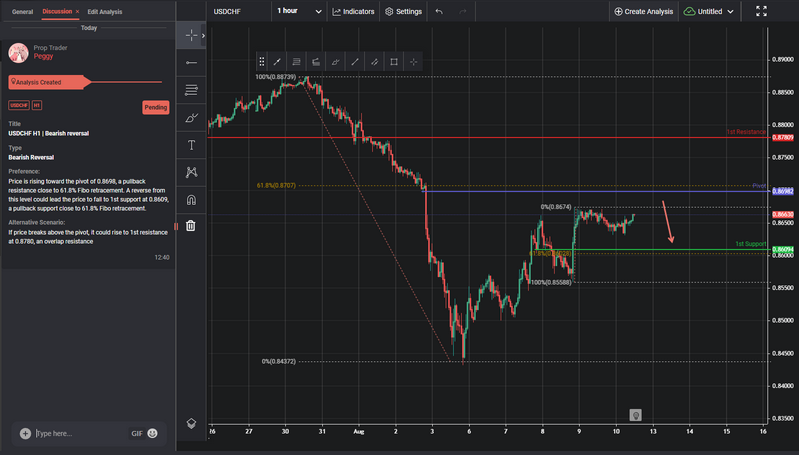Pick the trend line tool in floating toolbar
This screenshot has height=455, width=799.
(x=355, y=62)
